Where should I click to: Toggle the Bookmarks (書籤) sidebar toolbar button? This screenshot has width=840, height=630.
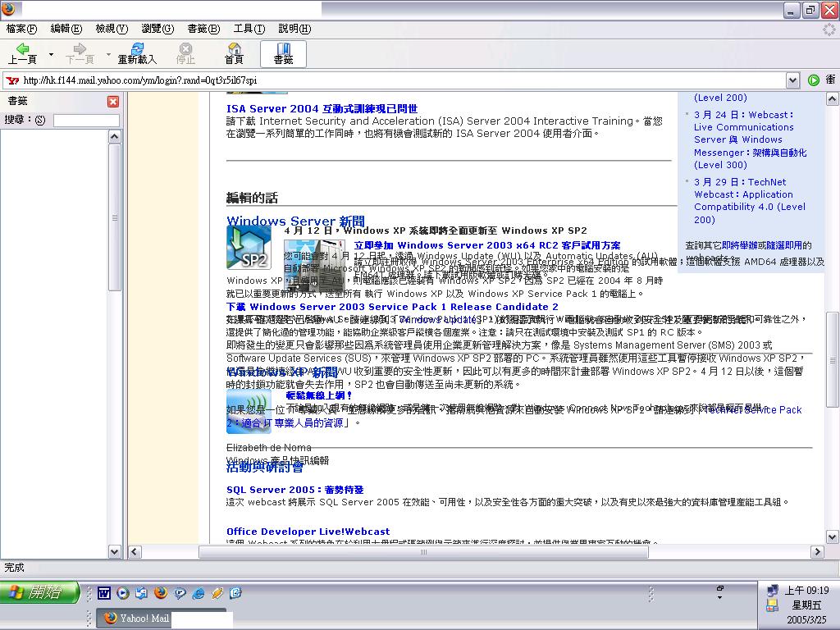283,54
